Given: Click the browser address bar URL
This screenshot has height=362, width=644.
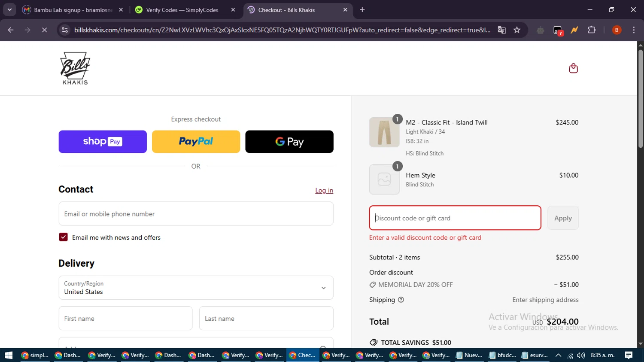Looking at the screenshot, I should click(x=282, y=30).
